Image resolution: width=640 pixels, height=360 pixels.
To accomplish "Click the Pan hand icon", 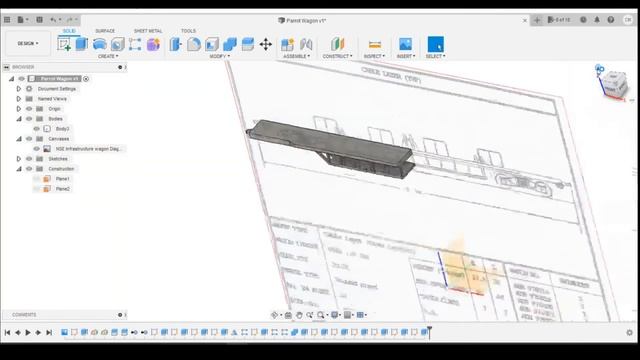I will (x=299, y=315).
